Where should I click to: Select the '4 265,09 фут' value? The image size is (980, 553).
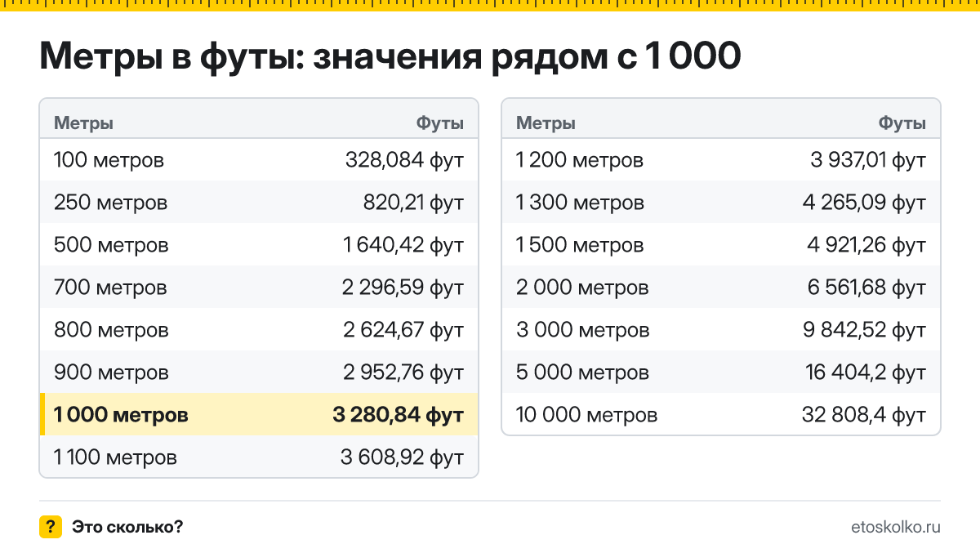pos(865,203)
